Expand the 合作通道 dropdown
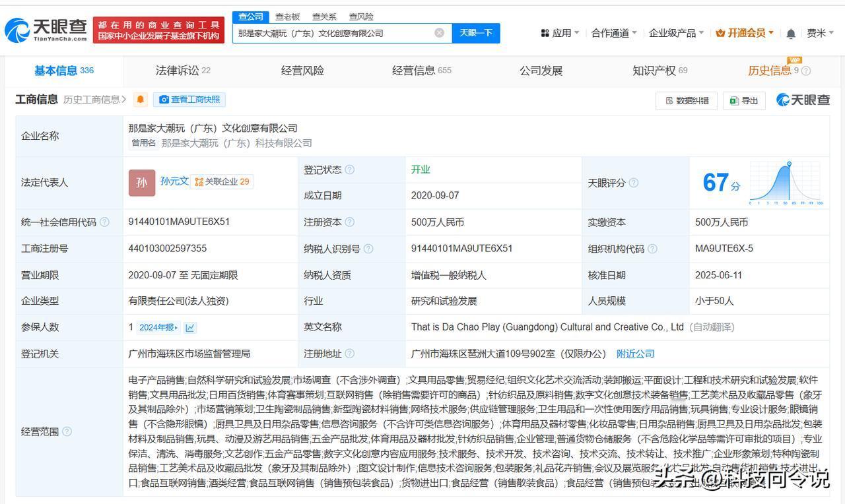 click(614, 33)
